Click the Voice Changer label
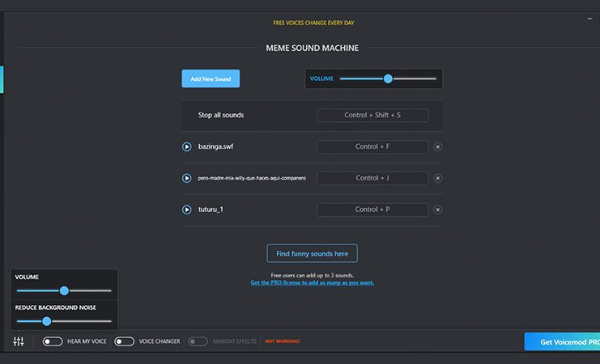This screenshot has height=364, width=600. 160,341
